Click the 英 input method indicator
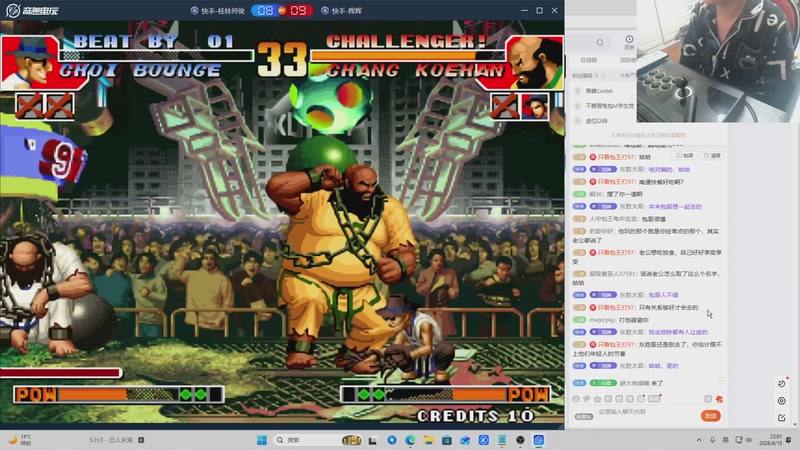Viewport: 800px width, 450px height. click(725, 440)
